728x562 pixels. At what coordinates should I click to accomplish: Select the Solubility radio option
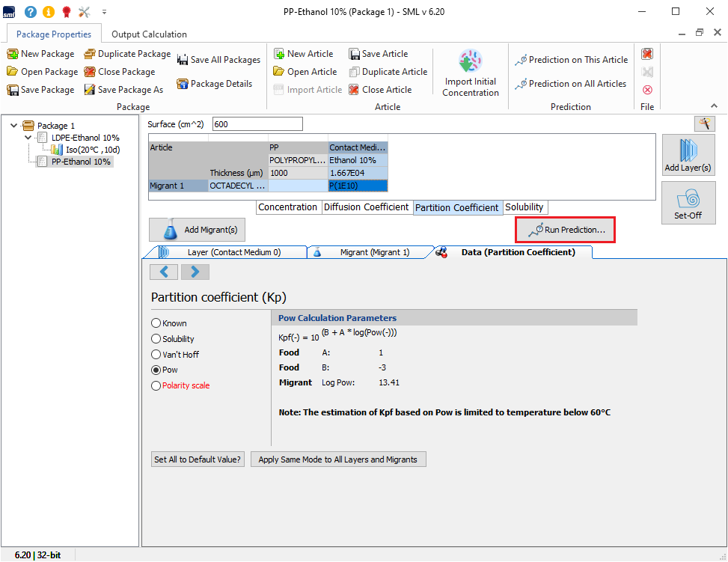156,339
